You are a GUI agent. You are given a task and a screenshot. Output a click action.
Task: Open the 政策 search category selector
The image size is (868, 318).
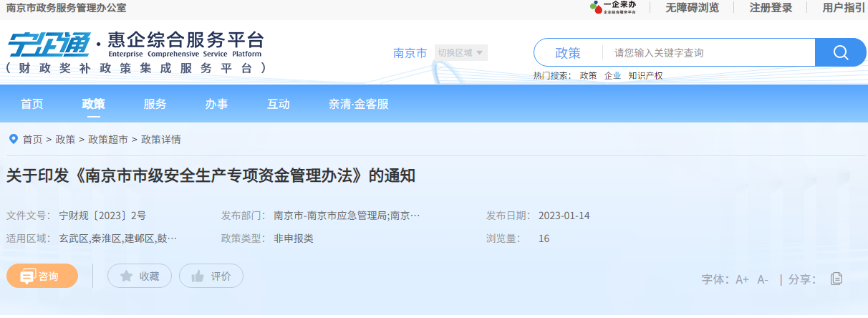(x=568, y=53)
